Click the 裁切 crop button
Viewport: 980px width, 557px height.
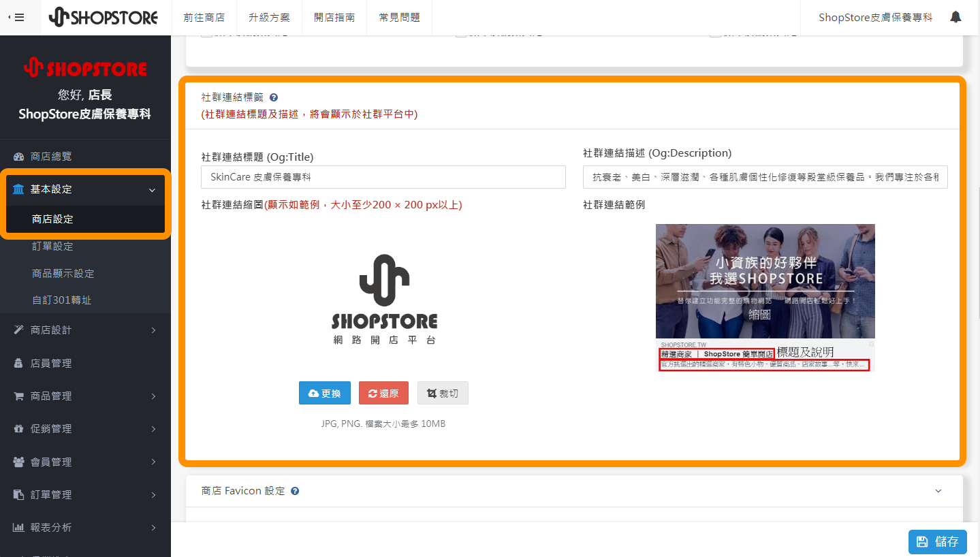pyautogui.click(x=443, y=393)
